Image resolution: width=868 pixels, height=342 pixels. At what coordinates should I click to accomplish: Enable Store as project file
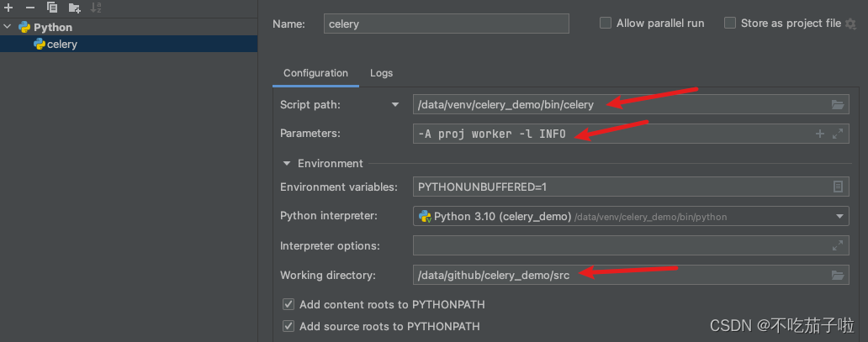(x=730, y=24)
